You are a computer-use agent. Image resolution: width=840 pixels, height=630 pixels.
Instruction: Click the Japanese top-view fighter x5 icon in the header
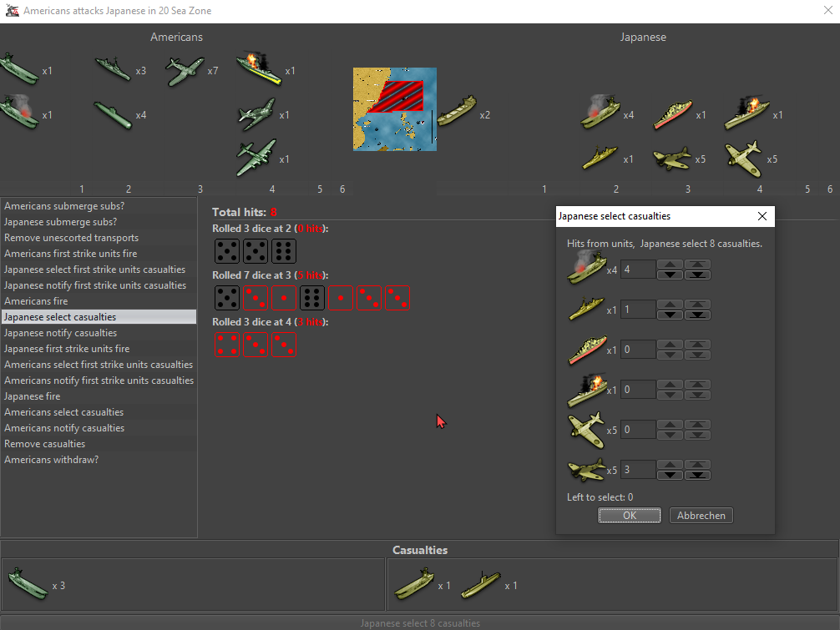744,159
